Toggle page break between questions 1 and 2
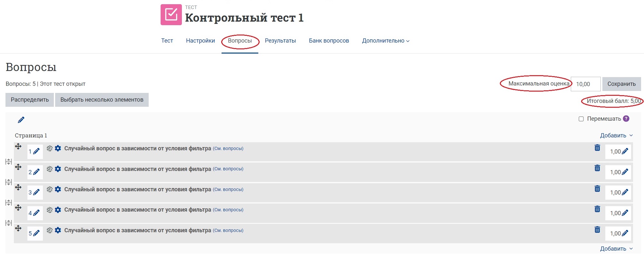644x260 pixels. pyautogui.click(x=9, y=162)
